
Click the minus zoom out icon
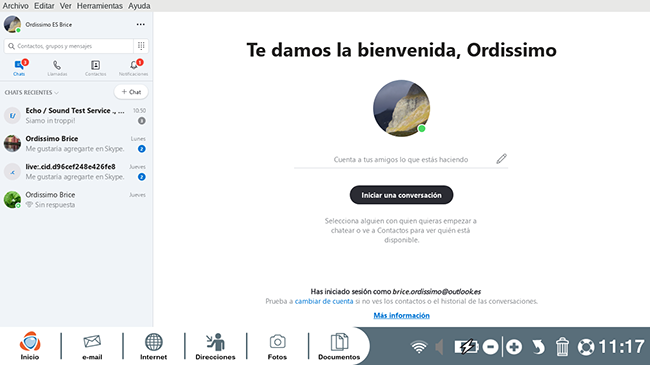pos(490,347)
